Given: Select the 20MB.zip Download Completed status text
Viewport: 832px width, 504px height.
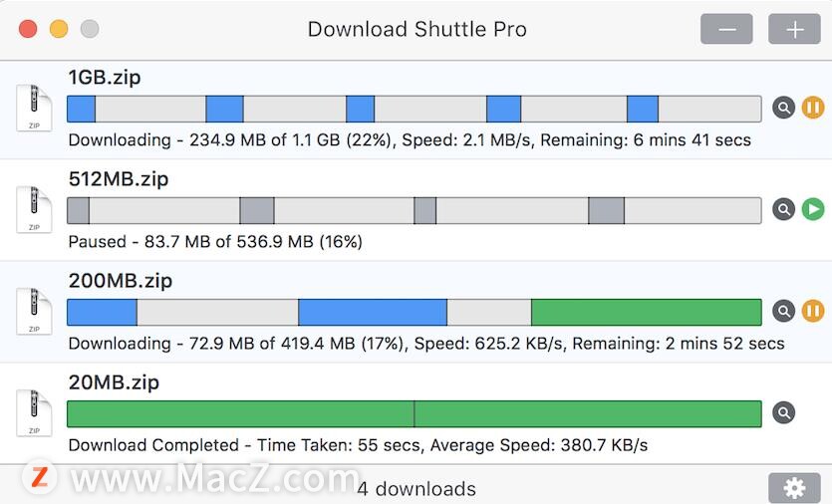Looking at the screenshot, I should pos(153,444).
